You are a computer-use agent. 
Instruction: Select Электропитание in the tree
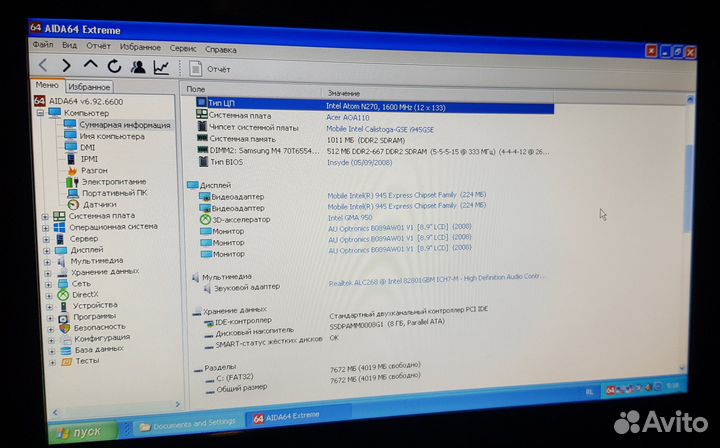[x=114, y=182]
